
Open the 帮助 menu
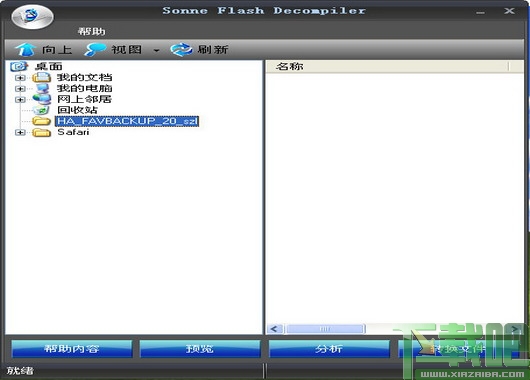(x=92, y=32)
